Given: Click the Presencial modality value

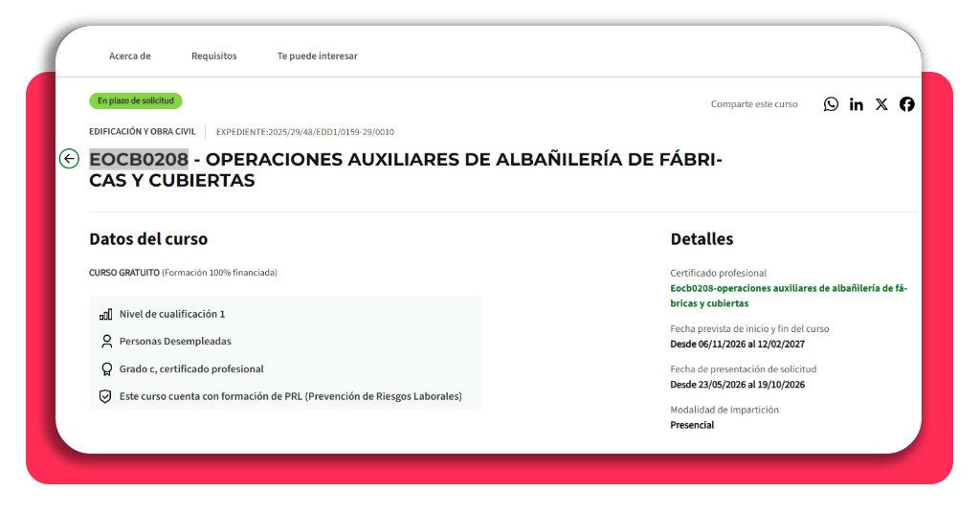Looking at the screenshot, I should [x=692, y=425].
